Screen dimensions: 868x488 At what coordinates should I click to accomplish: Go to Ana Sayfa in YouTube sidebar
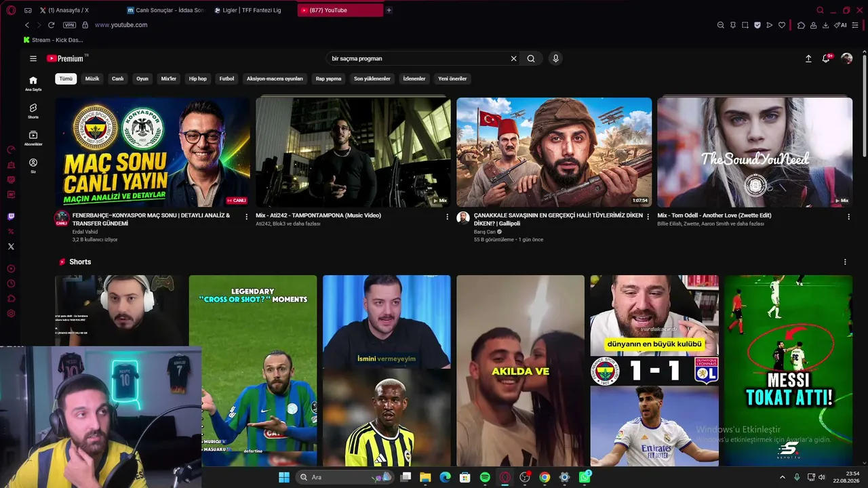(x=33, y=83)
